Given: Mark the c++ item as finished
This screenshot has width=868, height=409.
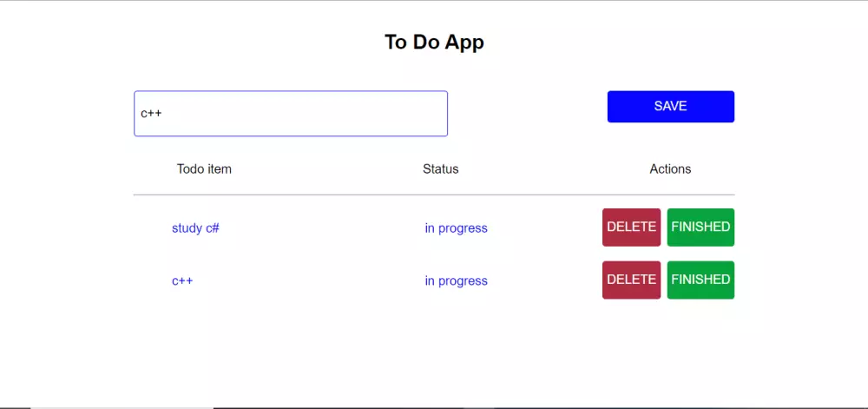Looking at the screenshot, I should [700, 280].
